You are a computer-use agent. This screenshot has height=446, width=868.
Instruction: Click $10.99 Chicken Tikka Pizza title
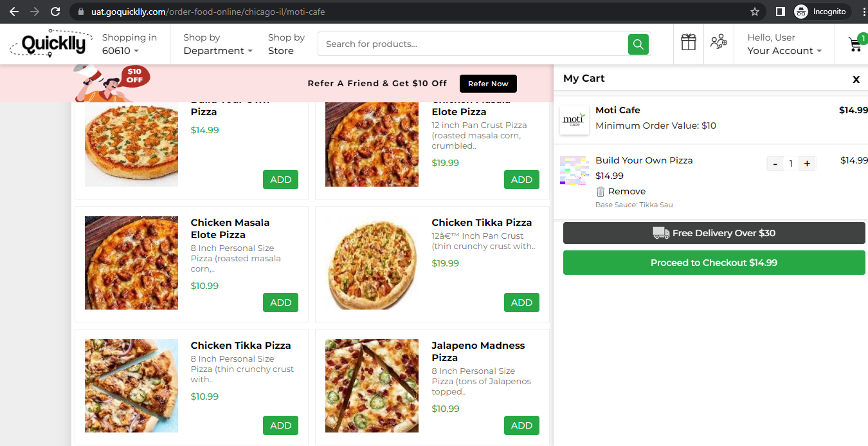click(x=240, y=346)
